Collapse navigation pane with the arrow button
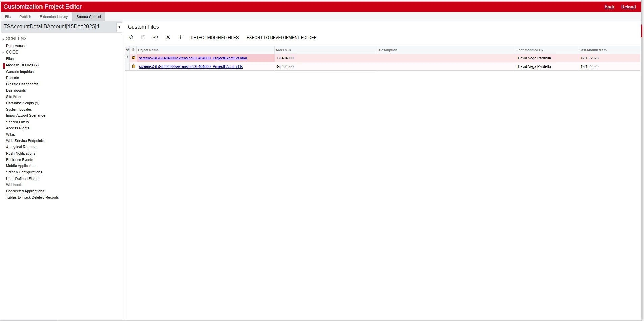 click(x=119, y=27)
